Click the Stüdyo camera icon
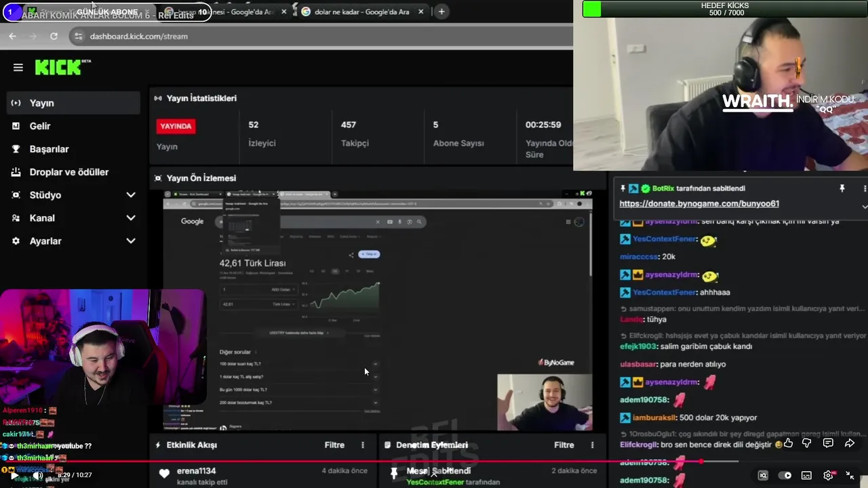Image resolution: width=868 pixels, height=488 pixels. tap(16, 195)
